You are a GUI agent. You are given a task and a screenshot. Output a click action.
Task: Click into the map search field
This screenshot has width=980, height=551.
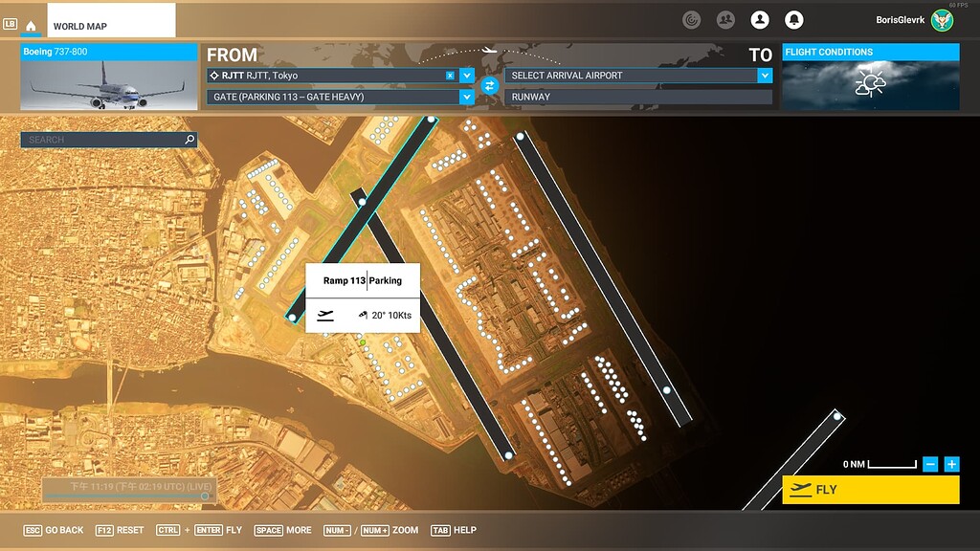pyautogui.click(x=109, y=140)
